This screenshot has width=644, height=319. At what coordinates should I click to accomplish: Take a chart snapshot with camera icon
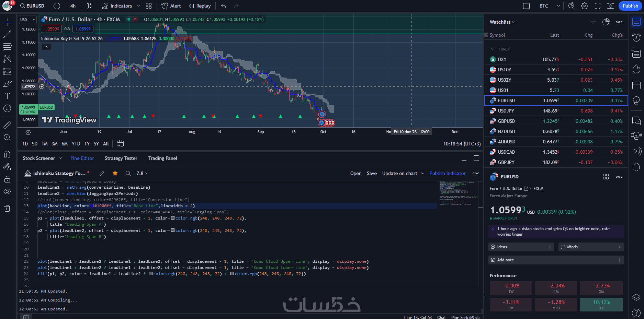coord(610,6)
